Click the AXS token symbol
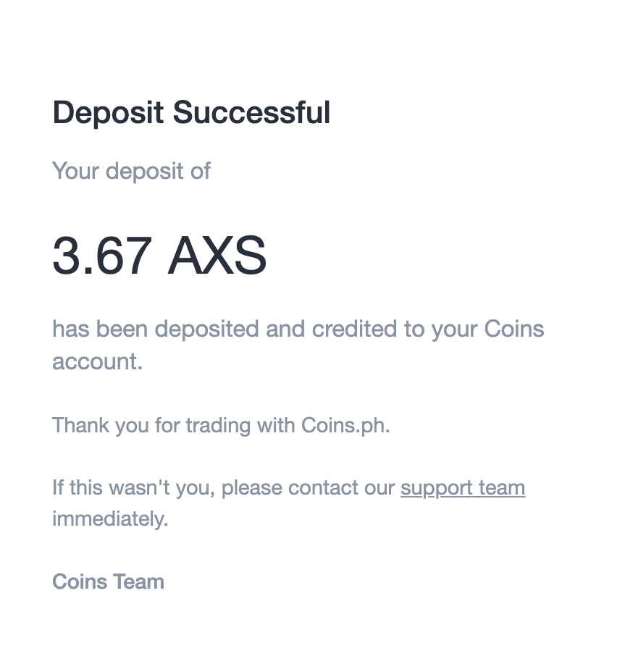Screen dimensions: 633x672 click(x=217, y=256)
